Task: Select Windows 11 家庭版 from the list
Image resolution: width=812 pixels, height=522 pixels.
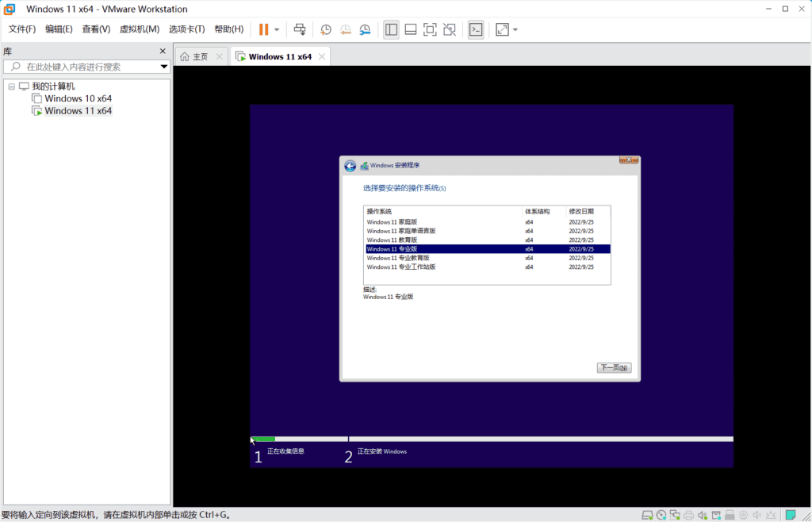Action: coord(392,222)
